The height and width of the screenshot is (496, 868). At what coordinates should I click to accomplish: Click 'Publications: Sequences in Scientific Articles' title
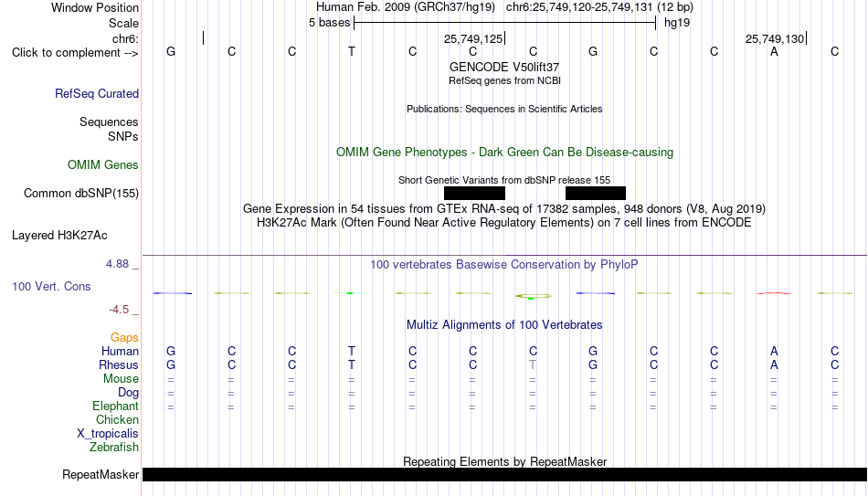pos(504,109)
